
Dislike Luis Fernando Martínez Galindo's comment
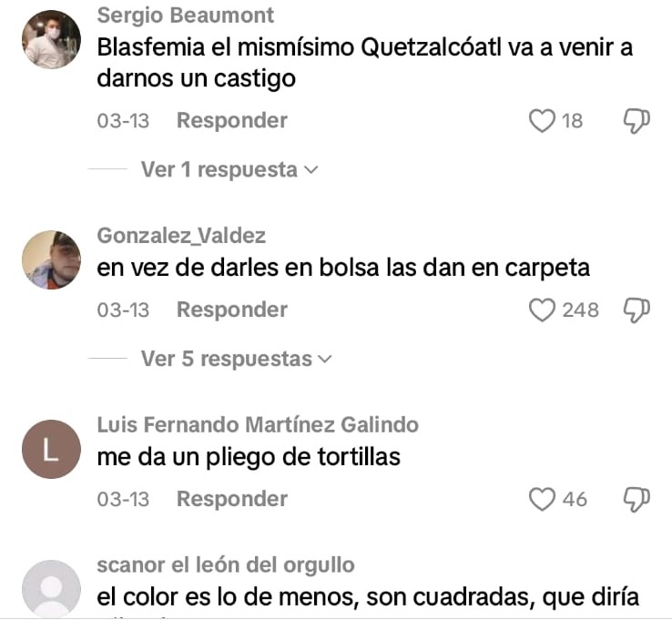[x=636, y=499]
